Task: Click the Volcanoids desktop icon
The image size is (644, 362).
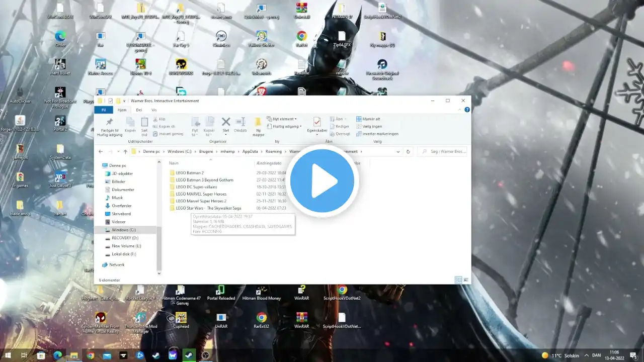Action: click(x=262, y=67)
